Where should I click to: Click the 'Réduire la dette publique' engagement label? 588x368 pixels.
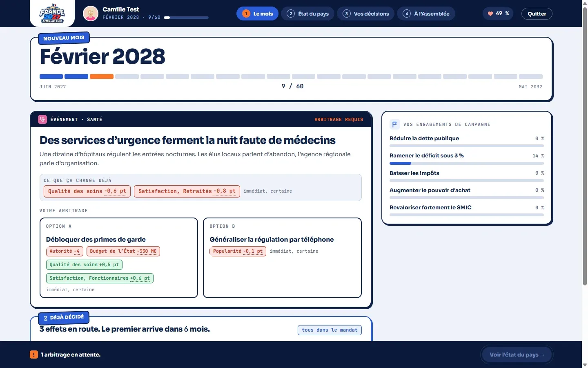pyautogui.click(x=424, y=138)
